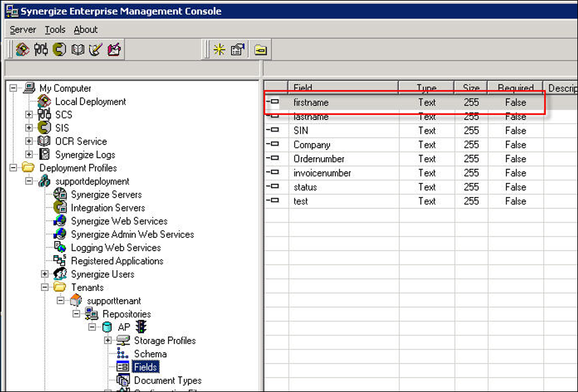The width and height of the screenshot is (578, 392).
Task: Sort by the Type column header
Action: click(426, 88)
